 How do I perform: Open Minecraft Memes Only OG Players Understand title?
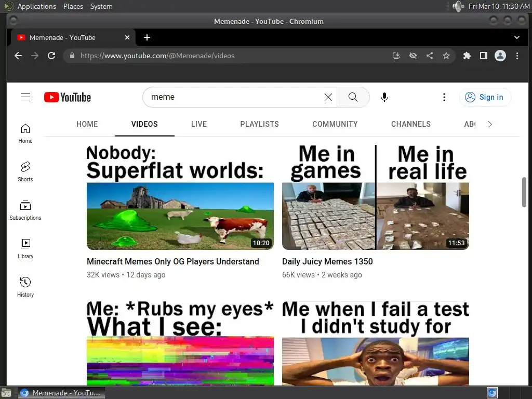(x=172, y=262)
